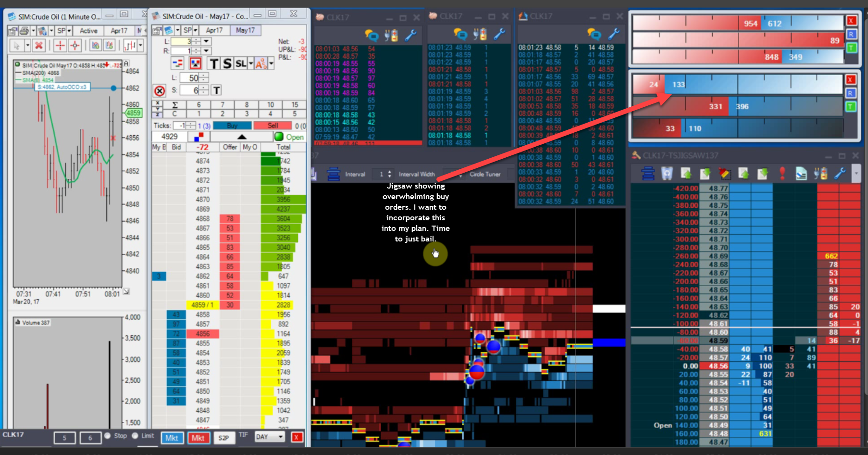
Task: Toggle the green T button in the lower depth panel
Action: pyautogui.click(x=851, y=107)
